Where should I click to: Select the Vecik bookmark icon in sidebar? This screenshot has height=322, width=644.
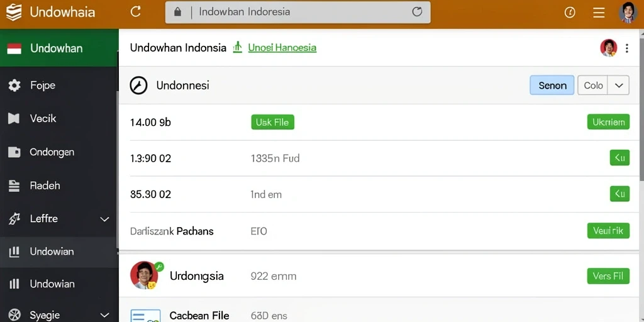(14, 119)
